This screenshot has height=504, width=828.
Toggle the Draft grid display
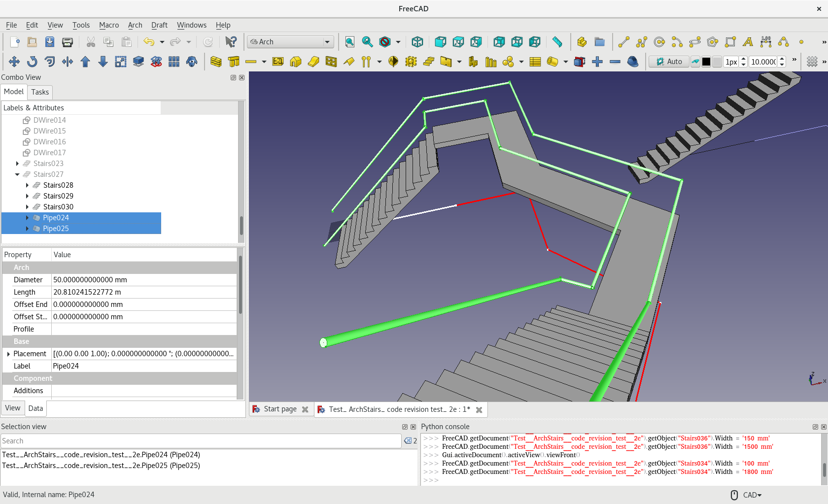point(812,62)
